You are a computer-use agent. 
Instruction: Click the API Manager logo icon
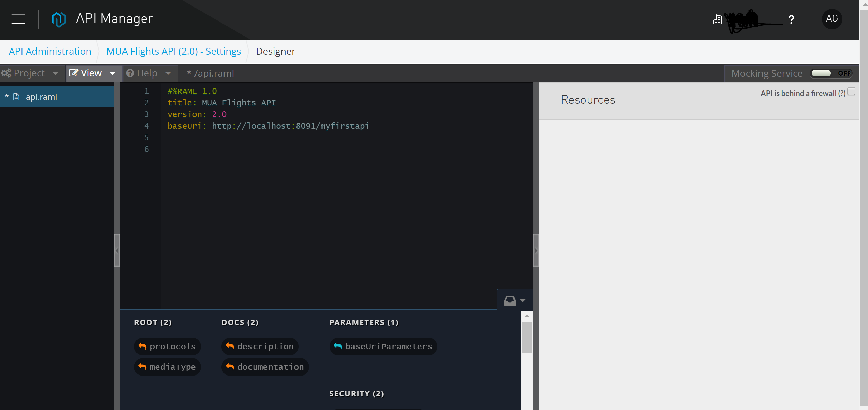point(58,19)
